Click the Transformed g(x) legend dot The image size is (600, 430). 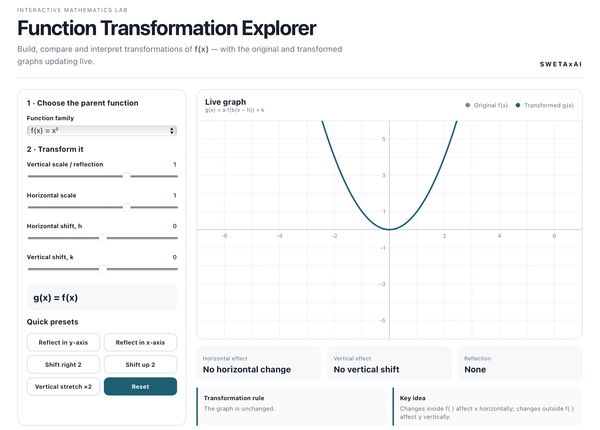518,105
